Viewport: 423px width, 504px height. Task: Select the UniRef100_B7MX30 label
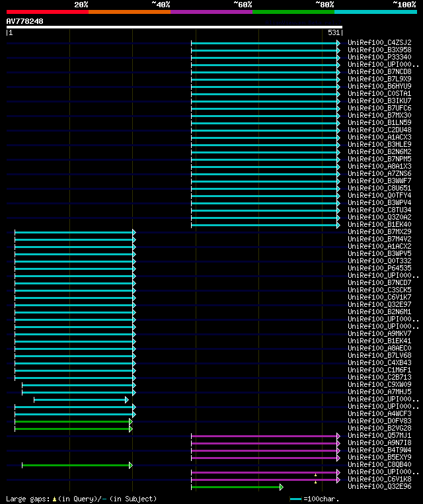click(x=379, y=115)
